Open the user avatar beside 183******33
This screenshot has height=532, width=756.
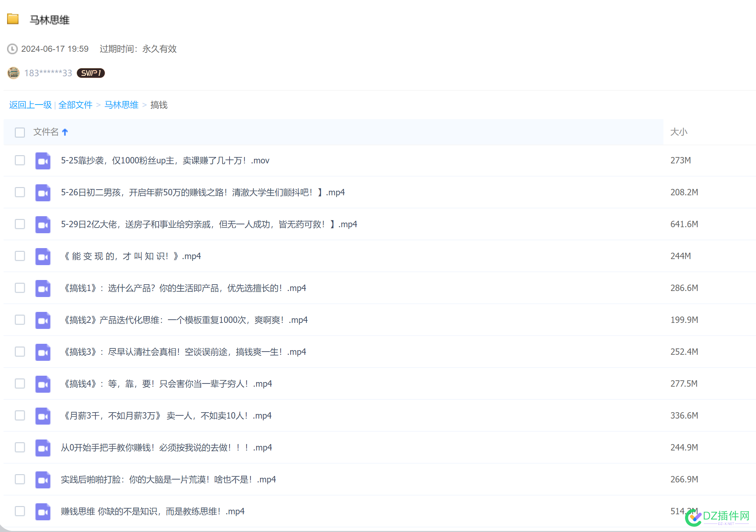[13, 73]
